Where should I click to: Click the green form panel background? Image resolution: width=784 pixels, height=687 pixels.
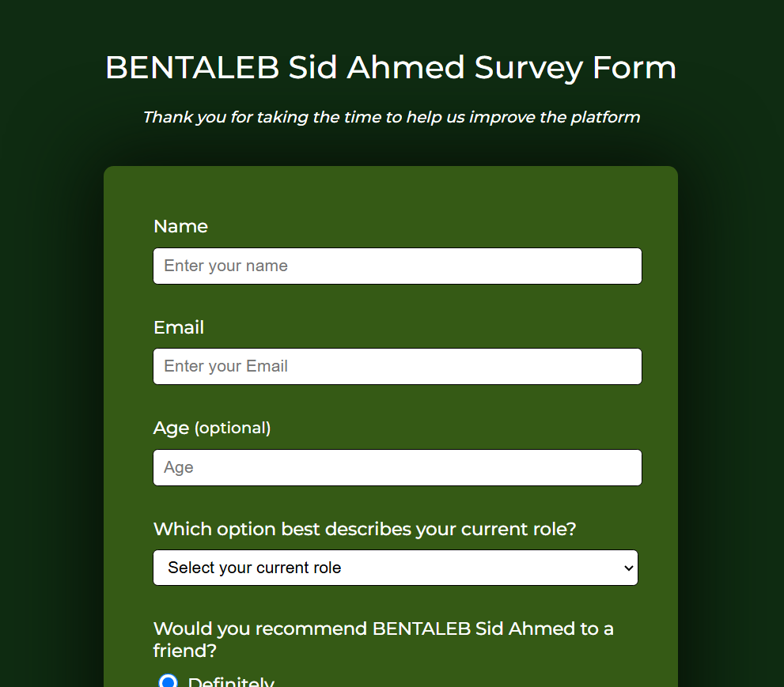point(391,194)
